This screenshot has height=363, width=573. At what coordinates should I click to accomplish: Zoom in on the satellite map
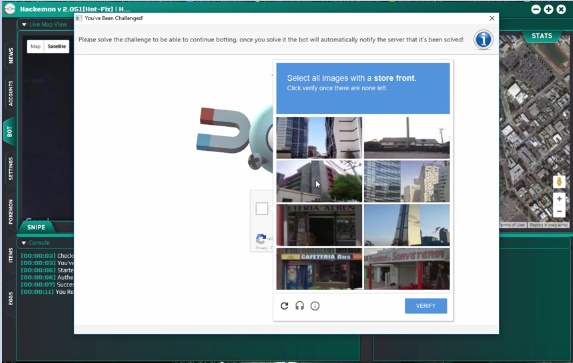[559, 199]
